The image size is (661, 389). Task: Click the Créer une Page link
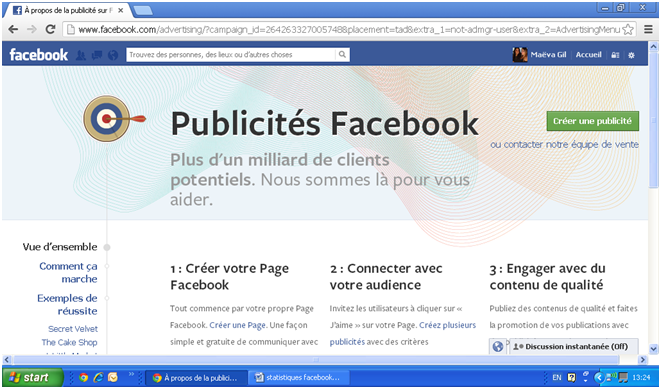(237, 325)
